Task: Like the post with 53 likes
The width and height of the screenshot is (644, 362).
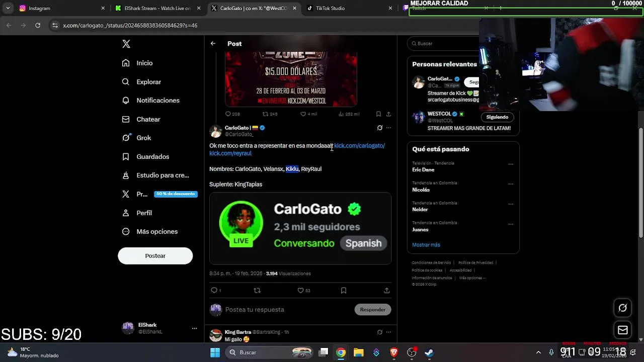Action: (303, 290)
